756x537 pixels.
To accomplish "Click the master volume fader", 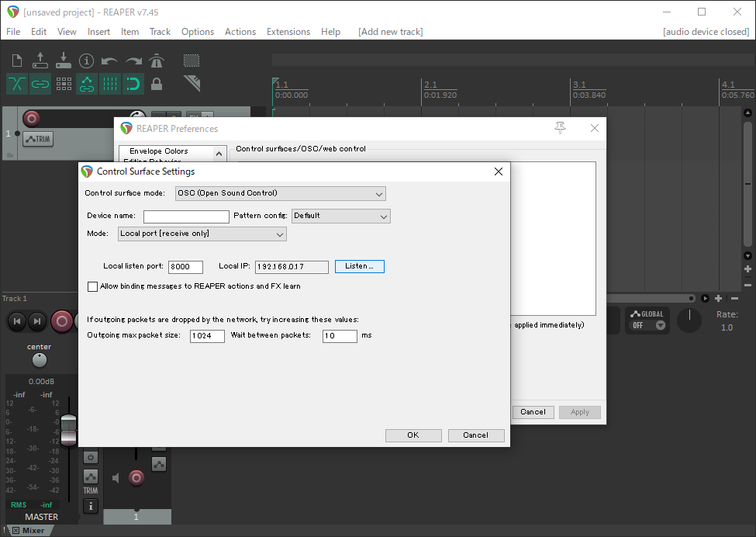I will (x=68, y=429).
